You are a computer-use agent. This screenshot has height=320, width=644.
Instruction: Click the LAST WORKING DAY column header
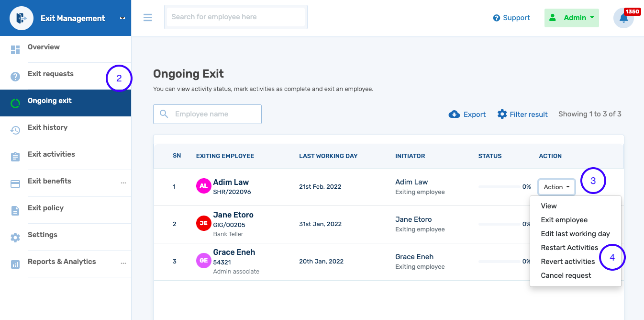tap(328, 156)
